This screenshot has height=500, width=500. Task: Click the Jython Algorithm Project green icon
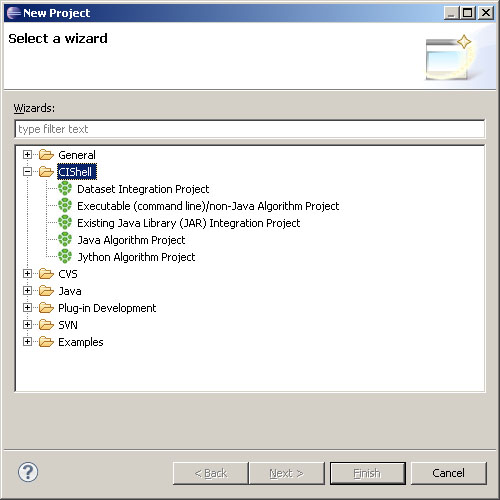(x=65, y=256)
